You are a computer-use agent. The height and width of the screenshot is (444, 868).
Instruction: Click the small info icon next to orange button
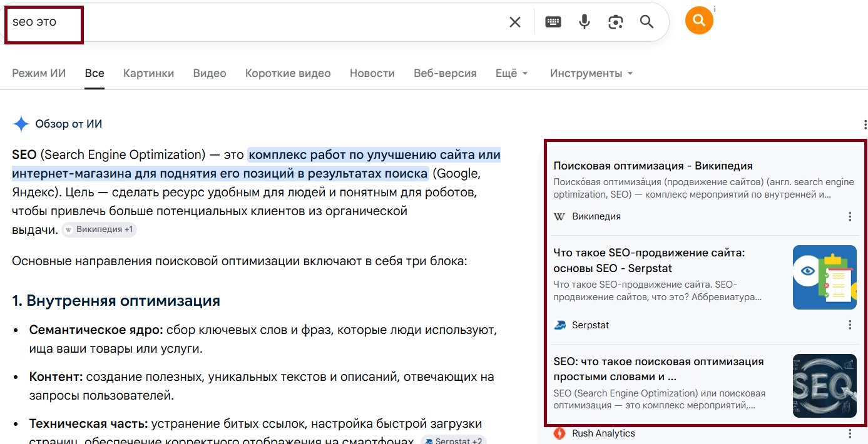click(x=715, y=9)
